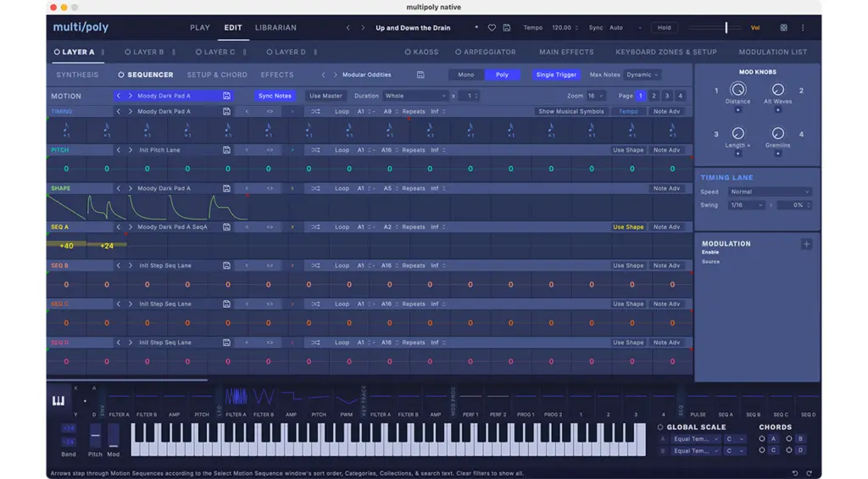Switch to the Play tab

200,28
